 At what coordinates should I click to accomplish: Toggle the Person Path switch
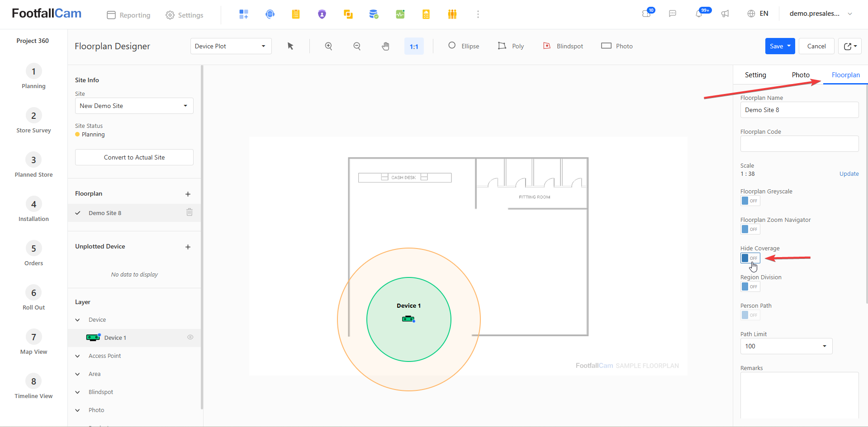point(750,315)
